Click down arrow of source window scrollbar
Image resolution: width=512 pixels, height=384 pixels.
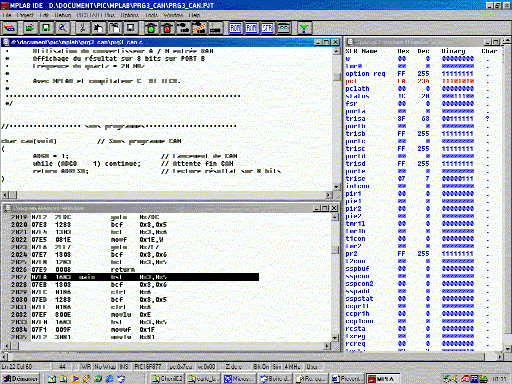[x=336, y=187]
